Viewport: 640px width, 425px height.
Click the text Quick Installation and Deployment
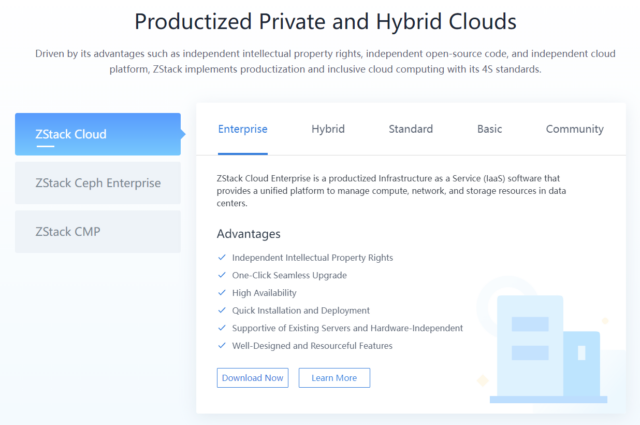tap(301, 310)
